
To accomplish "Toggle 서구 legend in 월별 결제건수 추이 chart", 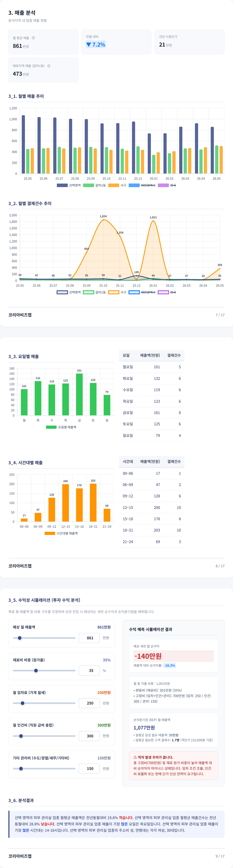I will pos(117,292).
